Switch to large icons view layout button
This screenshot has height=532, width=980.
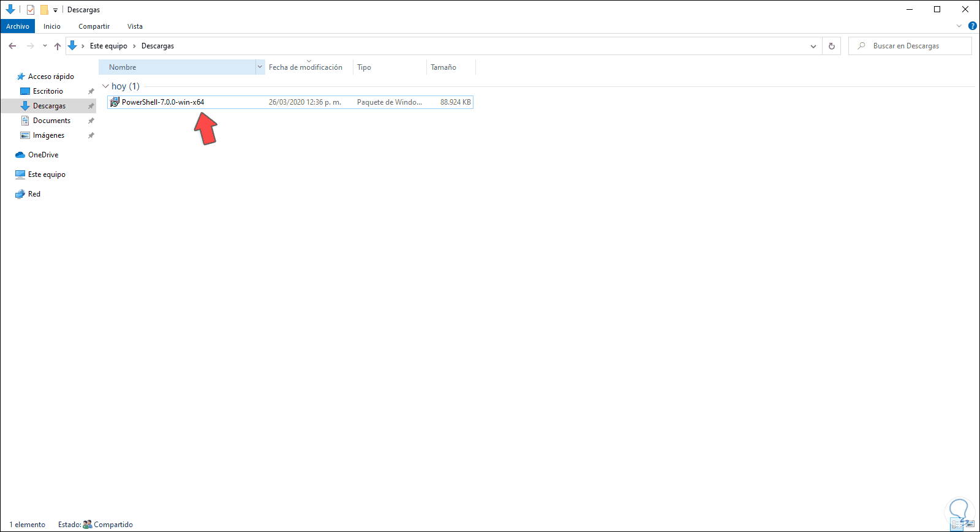click(969, 525)
